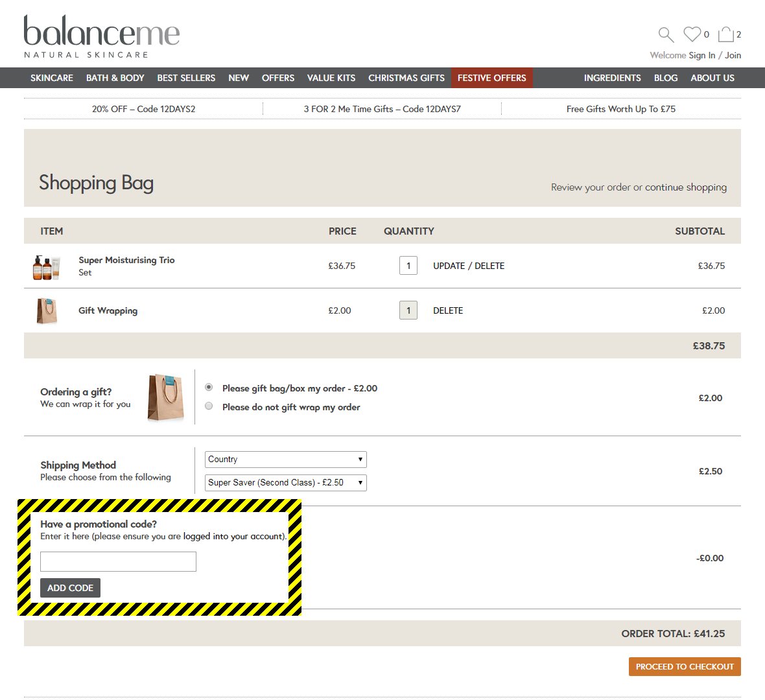
Task: Focus the promotional code input field
Action: click(x=118, y=561)
